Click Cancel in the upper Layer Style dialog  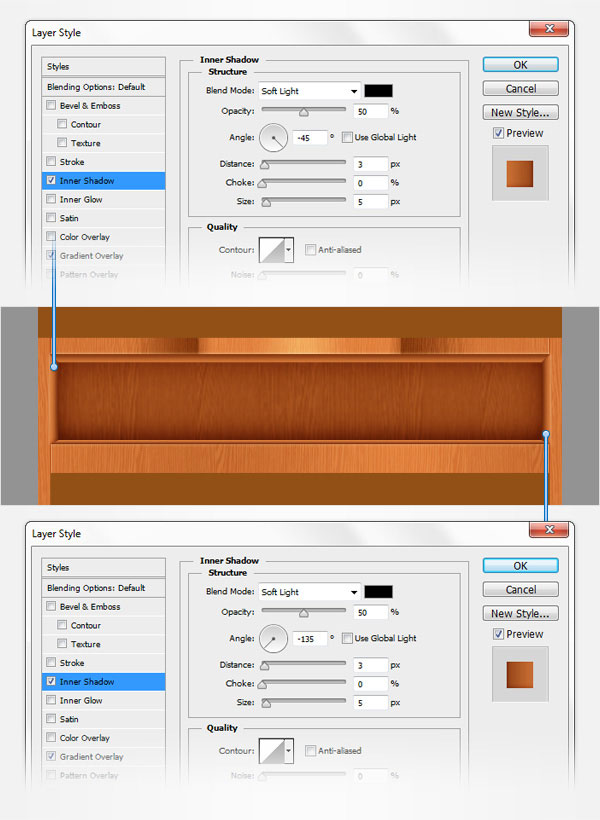tap(520, 88)
